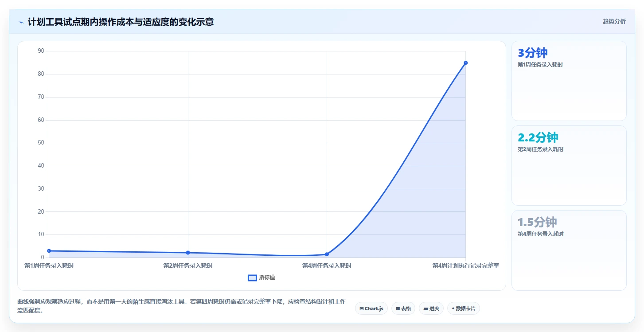Click the x-axis label 第4周计划执行记录完整率
This screenshot has height=332, width=644.
tap(466, 266)
